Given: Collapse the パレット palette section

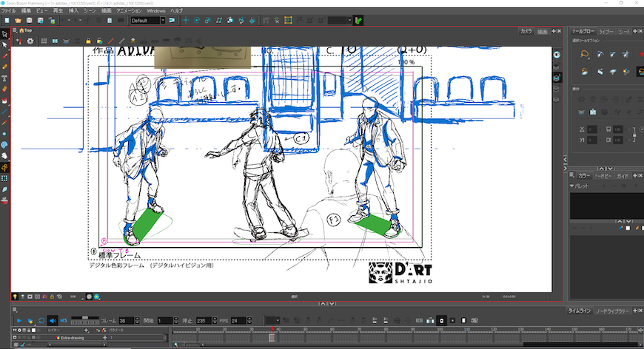Looking at the screenshot, I should click(571, 186).
